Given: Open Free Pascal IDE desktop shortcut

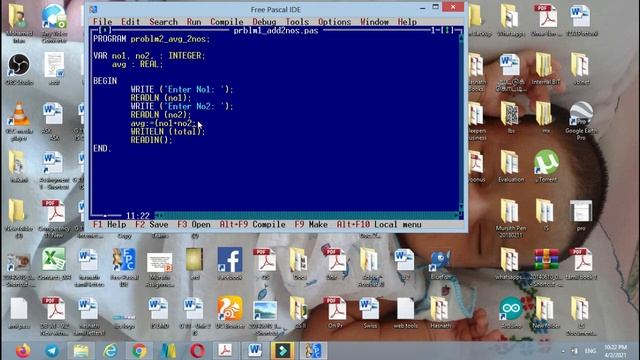Looking at the screenshot, I should [x=124, y=267].
